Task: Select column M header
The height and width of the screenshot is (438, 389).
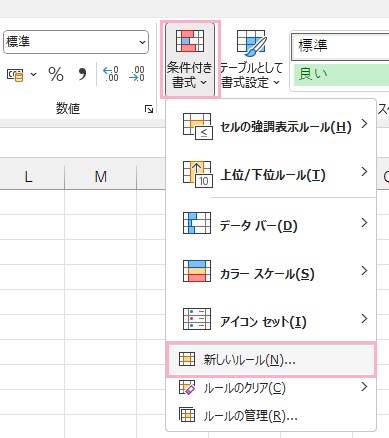Action: (x=100, y=177)
